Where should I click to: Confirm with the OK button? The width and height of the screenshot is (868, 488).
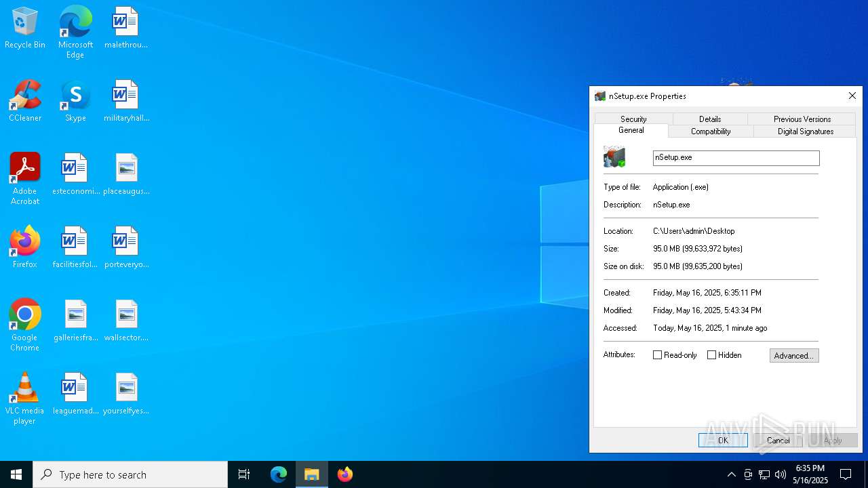[723, 441]
